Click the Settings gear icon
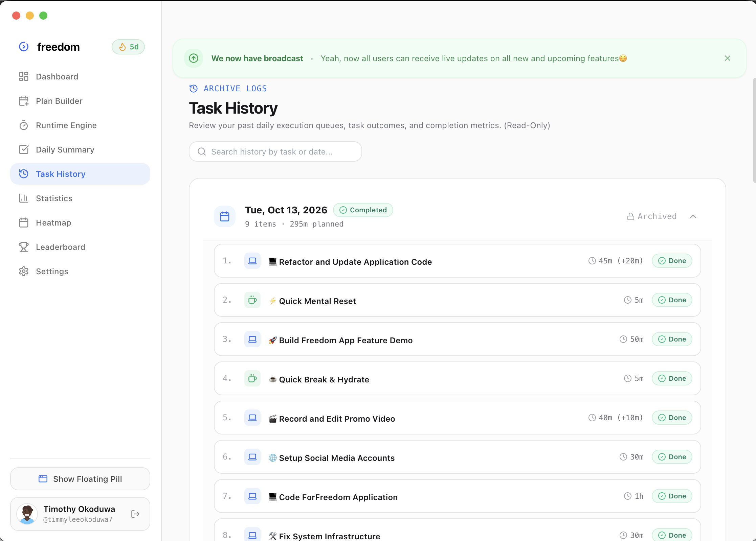This screenshot has height=541, width=756. pyautogui.click(x=24, y=271)
